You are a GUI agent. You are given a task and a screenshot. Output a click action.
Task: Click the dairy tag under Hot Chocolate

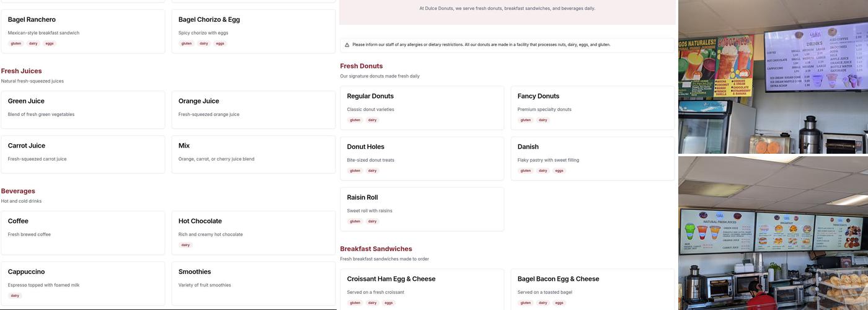click(185, 245)
